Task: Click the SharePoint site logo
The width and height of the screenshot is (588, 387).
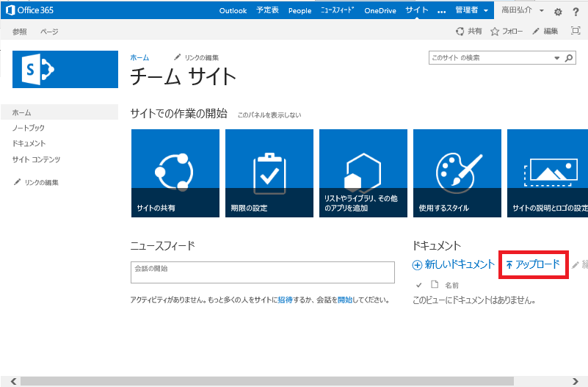Action: [x=65, y=69]
